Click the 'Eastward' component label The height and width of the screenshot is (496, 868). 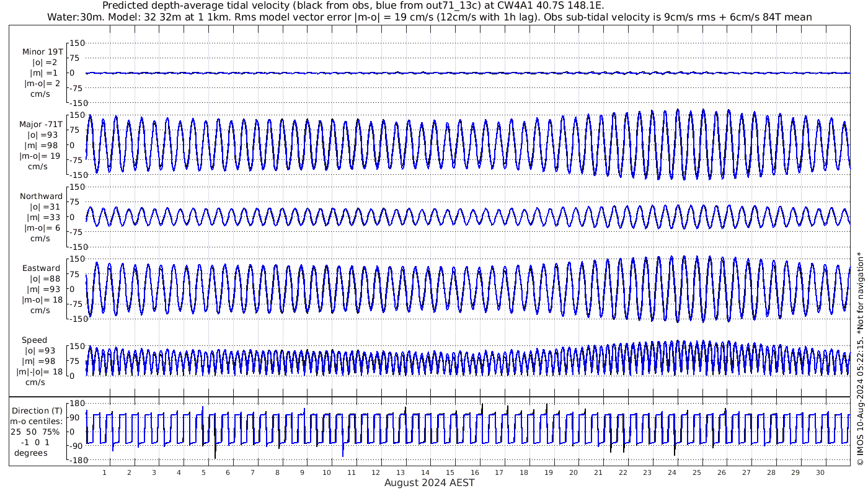[x=41, y=268]
